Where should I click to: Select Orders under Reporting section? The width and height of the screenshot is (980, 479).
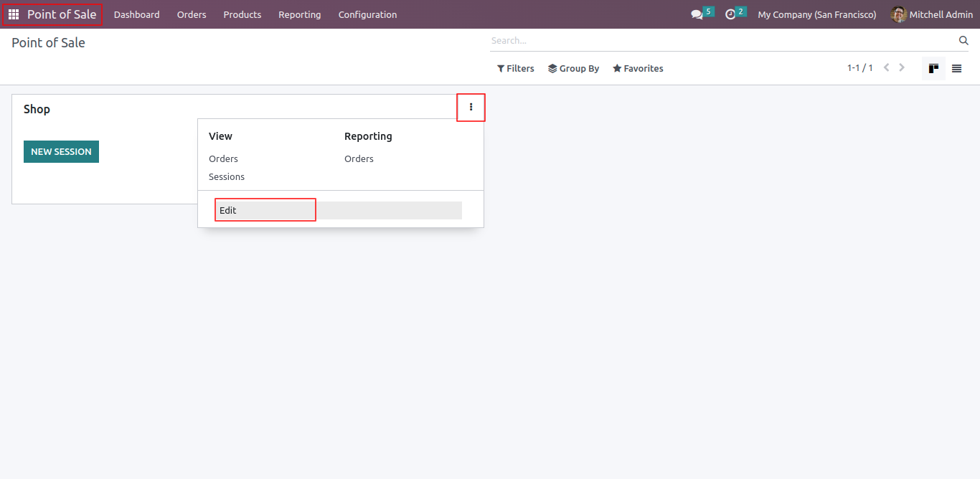click(x=359, y=158)
